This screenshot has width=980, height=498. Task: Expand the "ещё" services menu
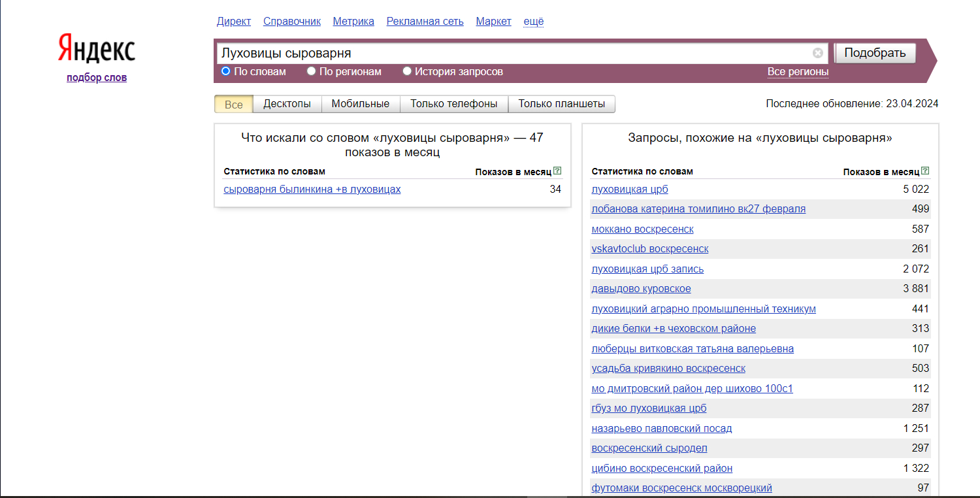[533, 22]
